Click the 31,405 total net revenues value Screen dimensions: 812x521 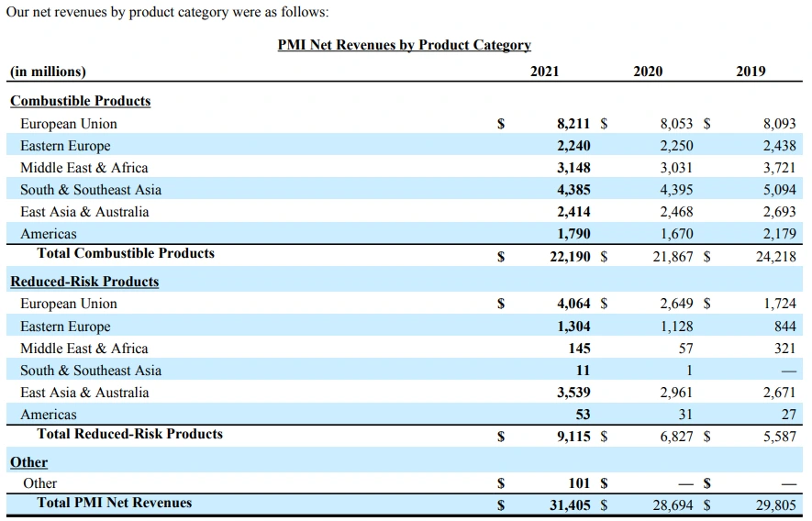(x=570, y=505)
